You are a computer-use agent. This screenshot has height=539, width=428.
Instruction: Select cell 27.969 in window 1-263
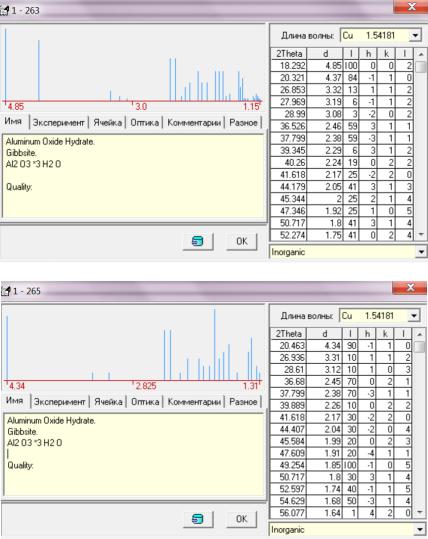pyautogui.click(x=289, y=102)
